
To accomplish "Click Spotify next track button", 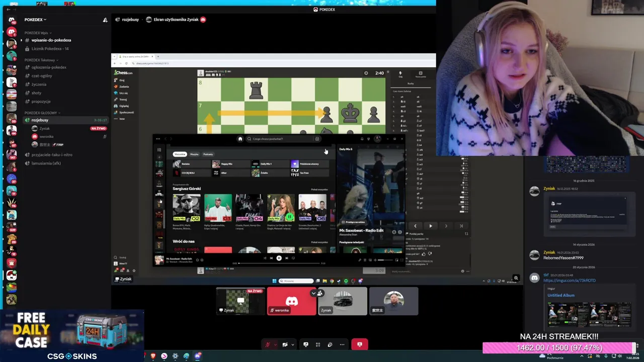I will 287,258.
